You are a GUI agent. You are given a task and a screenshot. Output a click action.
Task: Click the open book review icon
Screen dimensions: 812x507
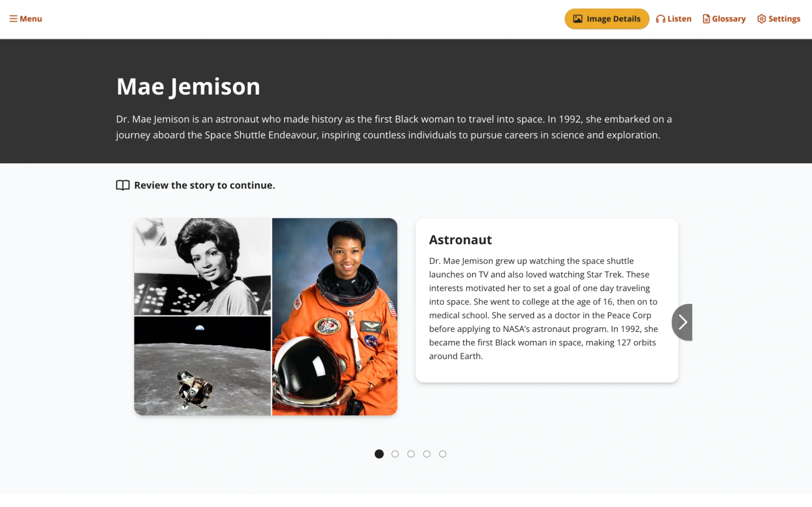click(123, 185)
